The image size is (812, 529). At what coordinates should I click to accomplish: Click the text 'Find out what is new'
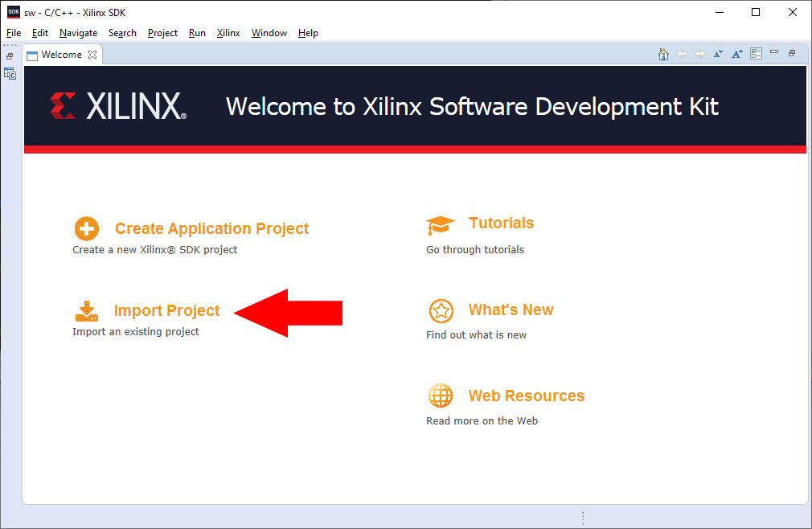pyautogui.click(x=477, y=335)
